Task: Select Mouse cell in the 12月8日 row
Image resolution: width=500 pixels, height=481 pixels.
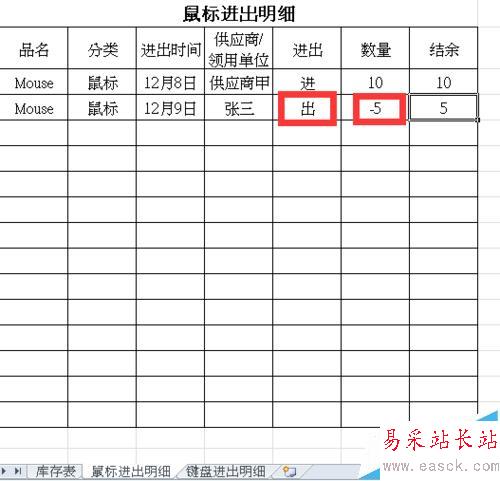Action: (x=34, y=82)
